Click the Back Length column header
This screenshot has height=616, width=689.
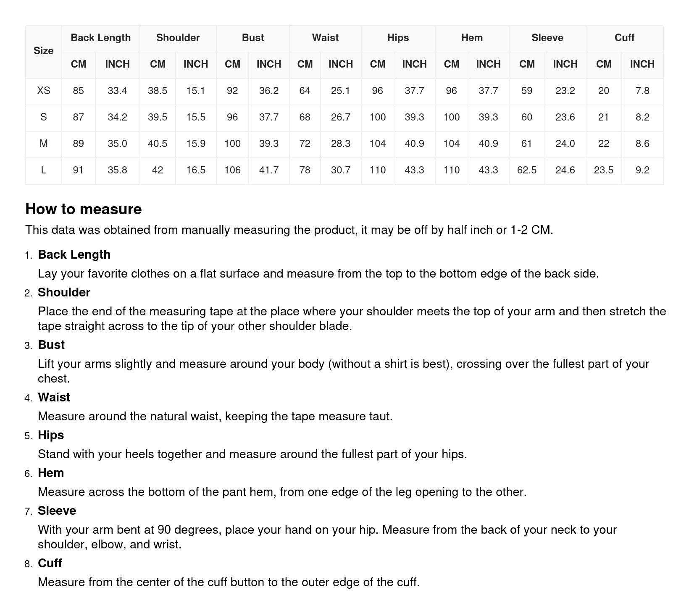[x=100, y=38]
